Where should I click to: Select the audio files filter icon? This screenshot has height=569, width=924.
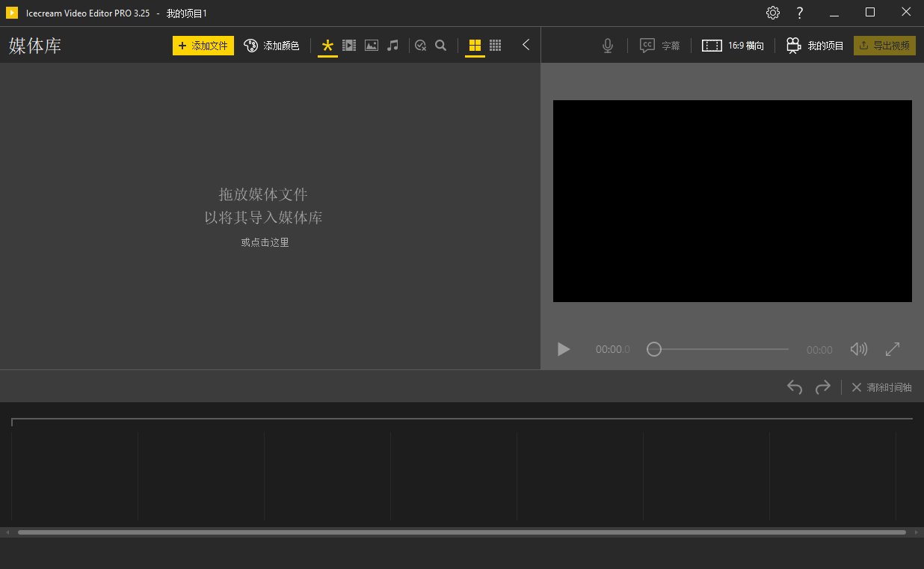coord(392,45)
